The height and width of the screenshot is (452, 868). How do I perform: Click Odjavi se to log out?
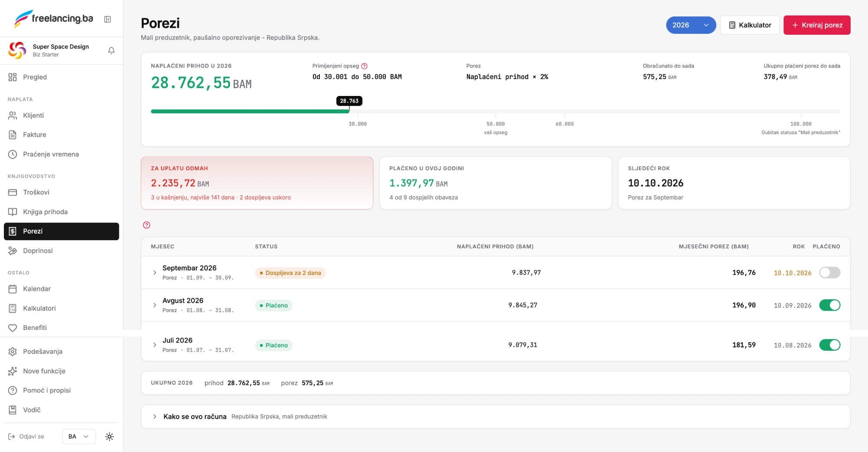(x=27, y=436)
